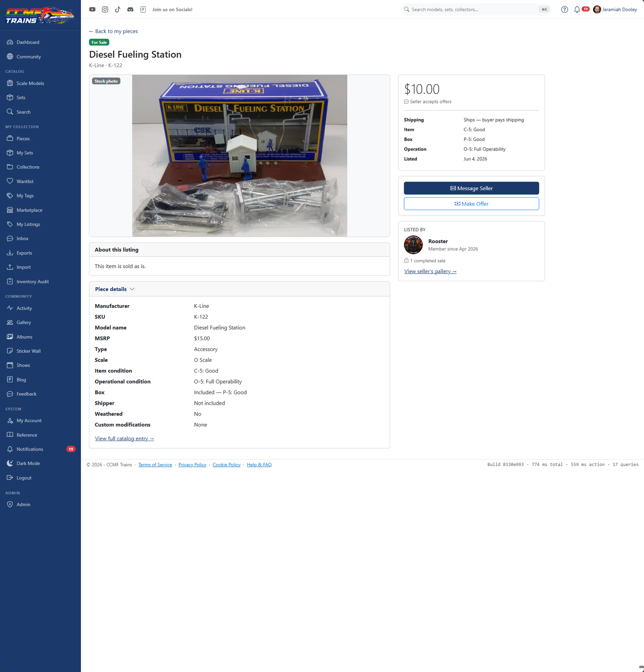Open the TikTok social icon
Screen dimensions: 644x672
[x=118, y=9]
